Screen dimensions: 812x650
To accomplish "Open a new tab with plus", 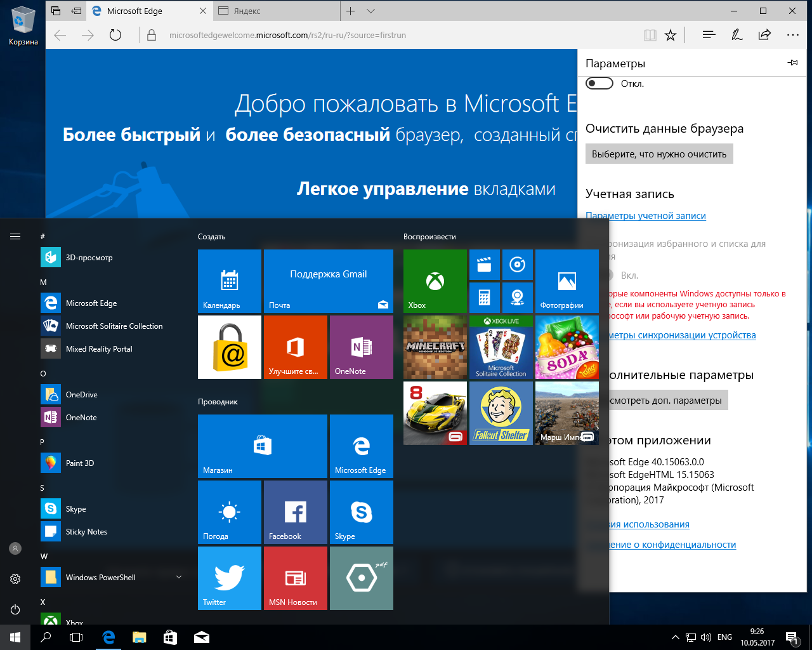I will (x=350, y=11).
